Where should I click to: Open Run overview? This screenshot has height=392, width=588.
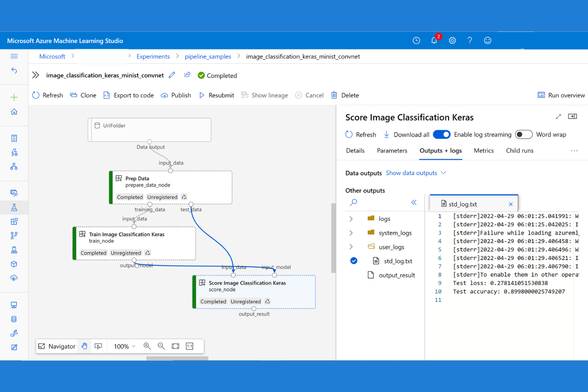coord(561,95)
